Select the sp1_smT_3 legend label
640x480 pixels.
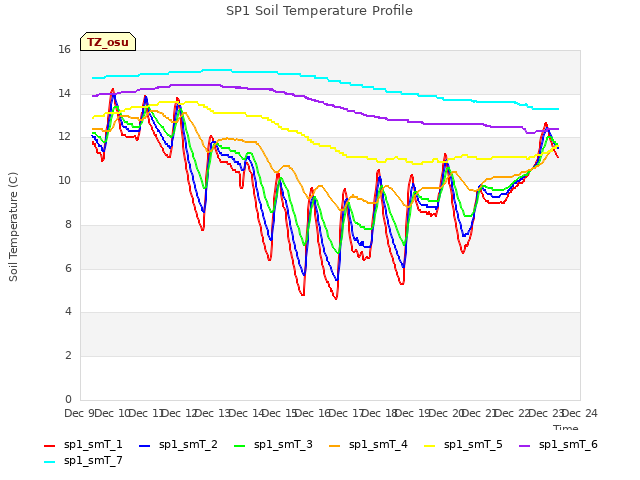(x=283, y=444)
